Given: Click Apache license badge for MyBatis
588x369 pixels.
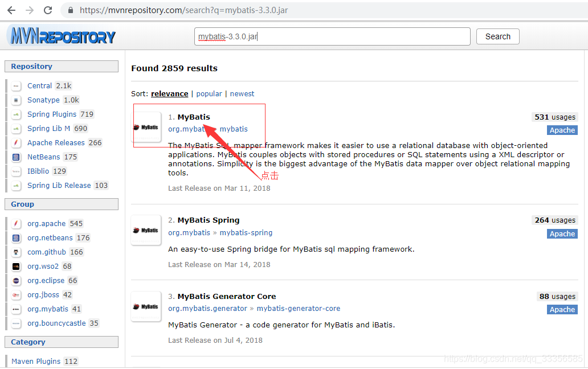Looking at the screenshot, I should tap(562, 130).
